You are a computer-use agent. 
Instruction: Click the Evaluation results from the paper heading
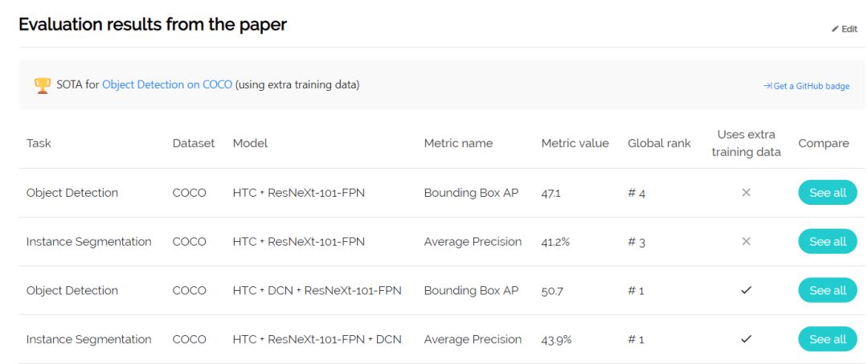153,25
